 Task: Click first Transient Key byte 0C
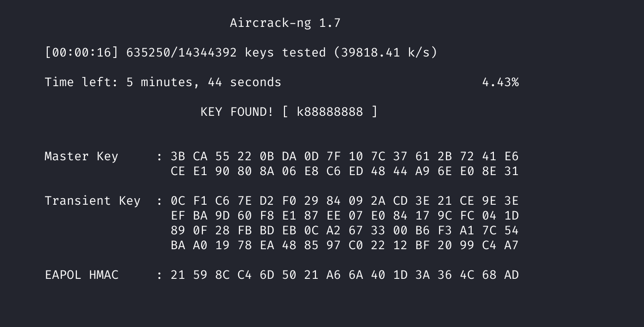[178, 201]
